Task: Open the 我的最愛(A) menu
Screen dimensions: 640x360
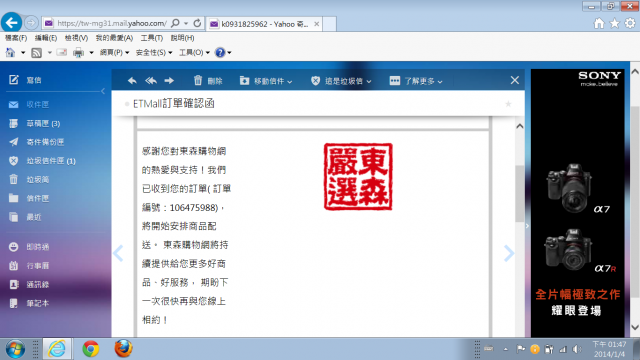Action: (x=114, y=38)
